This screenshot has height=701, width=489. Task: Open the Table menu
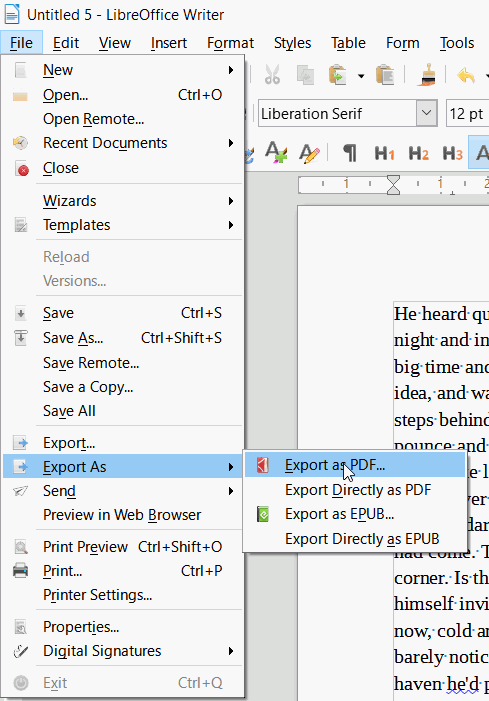[348, 43]
